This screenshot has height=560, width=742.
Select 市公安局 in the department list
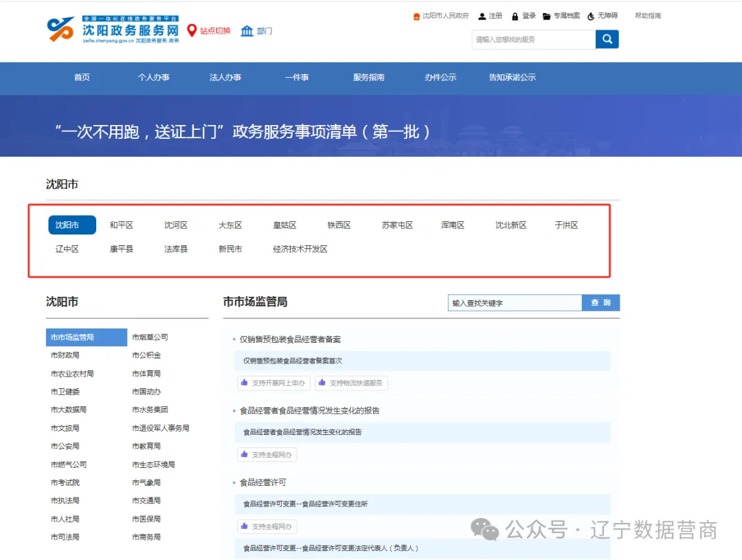click(x=65, y=446)
